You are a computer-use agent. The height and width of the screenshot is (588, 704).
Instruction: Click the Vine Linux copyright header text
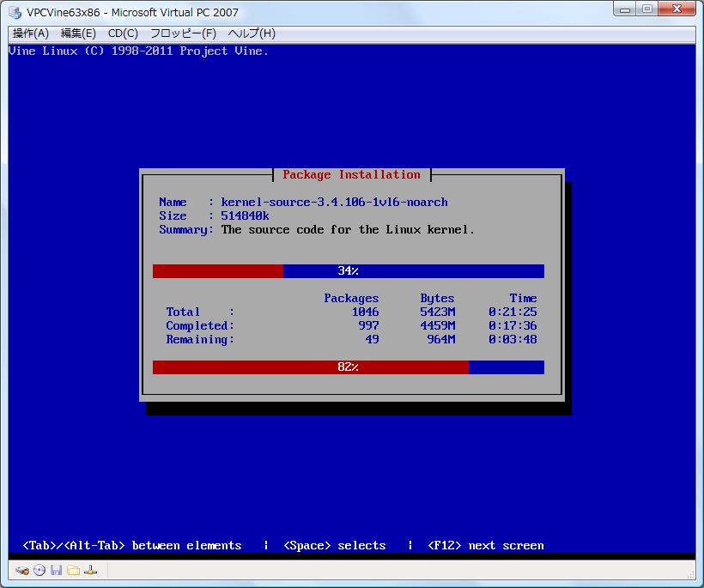click(138, 52)
